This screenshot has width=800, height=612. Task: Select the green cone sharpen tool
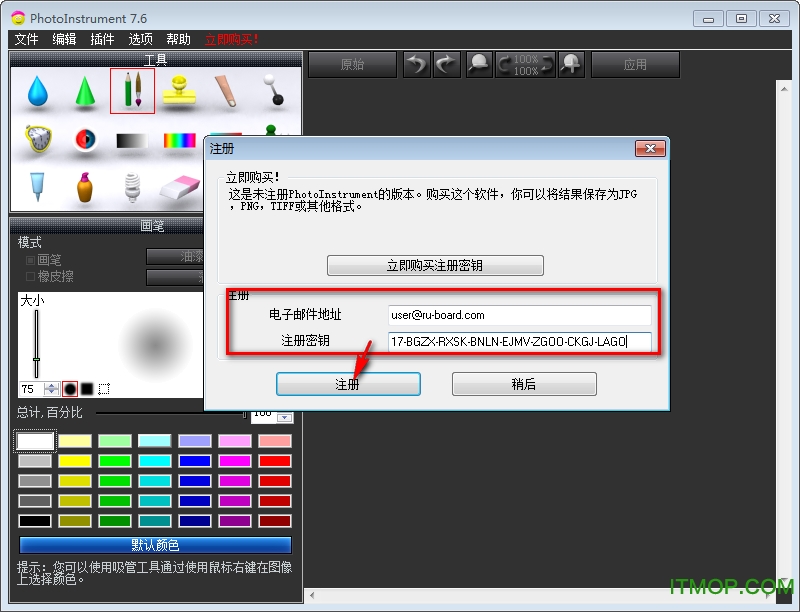click(x=85, y=91)
